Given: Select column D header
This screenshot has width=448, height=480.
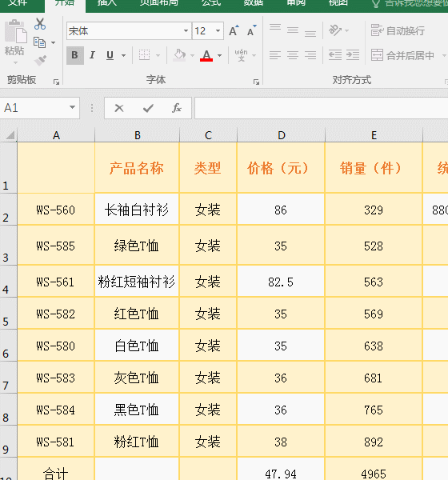Looking at the screenshot, I should coord(281,135).
